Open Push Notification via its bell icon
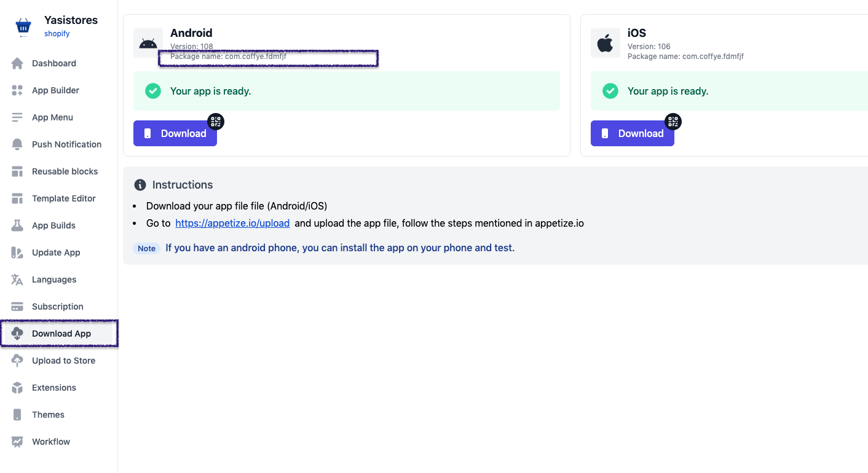The height and width of the screenshot is (473, 868). pos(17,144)
